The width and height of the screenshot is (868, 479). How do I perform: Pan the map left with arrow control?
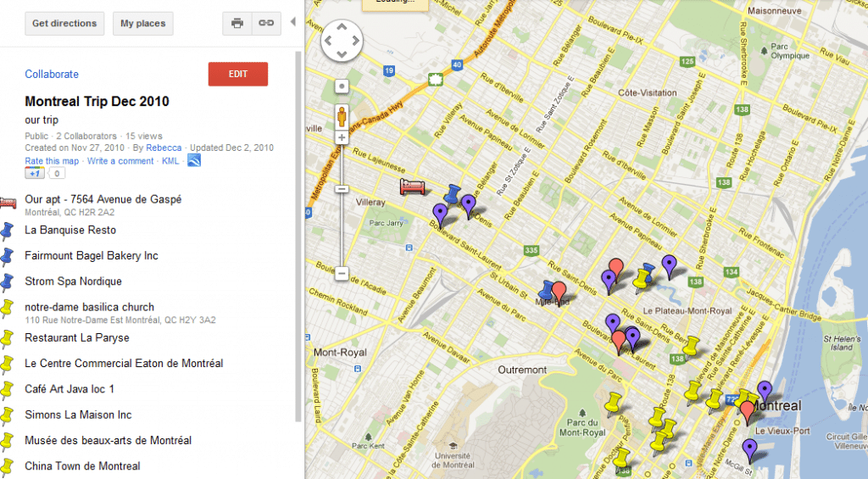[x=328, y=41]
